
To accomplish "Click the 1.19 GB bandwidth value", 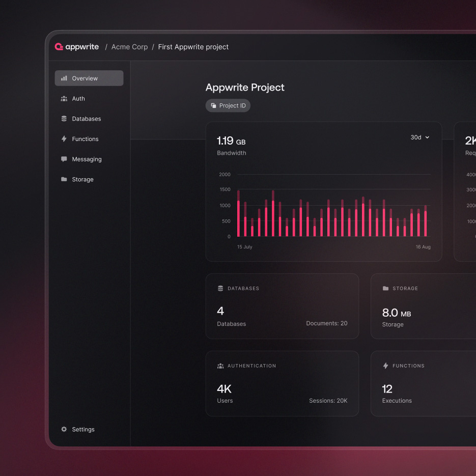I will pyautogui.click(x=231, y=141).
